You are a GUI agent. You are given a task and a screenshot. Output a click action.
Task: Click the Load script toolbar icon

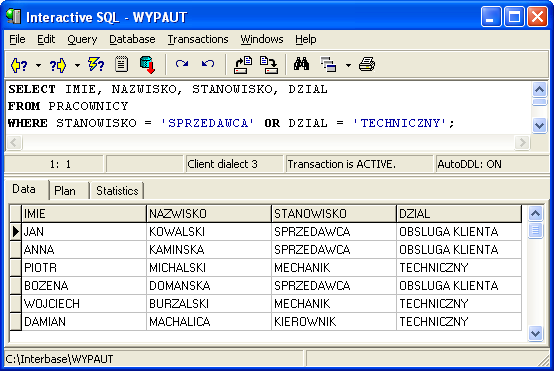243,65
